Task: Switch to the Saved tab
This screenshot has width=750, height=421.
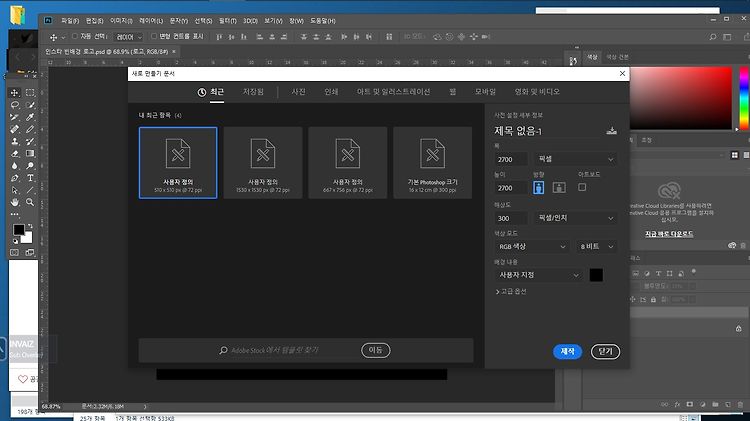Action: point(253,91)
